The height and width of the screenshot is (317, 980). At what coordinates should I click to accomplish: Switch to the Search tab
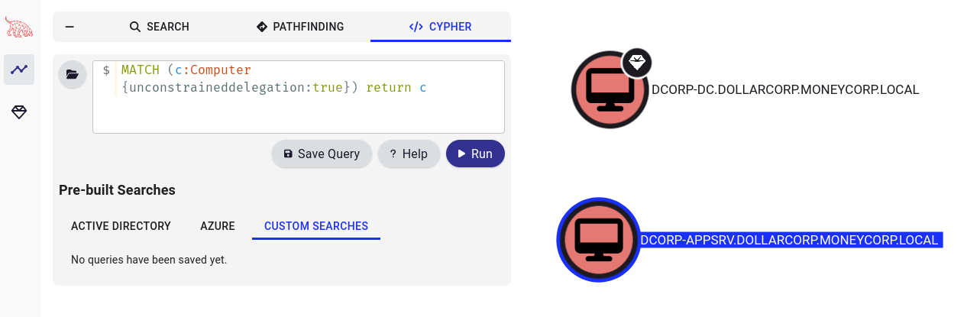[x=159, y=27]
